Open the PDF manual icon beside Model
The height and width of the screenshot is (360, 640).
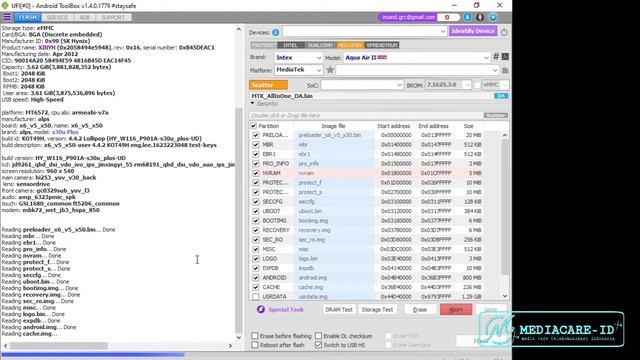(505, 57)
